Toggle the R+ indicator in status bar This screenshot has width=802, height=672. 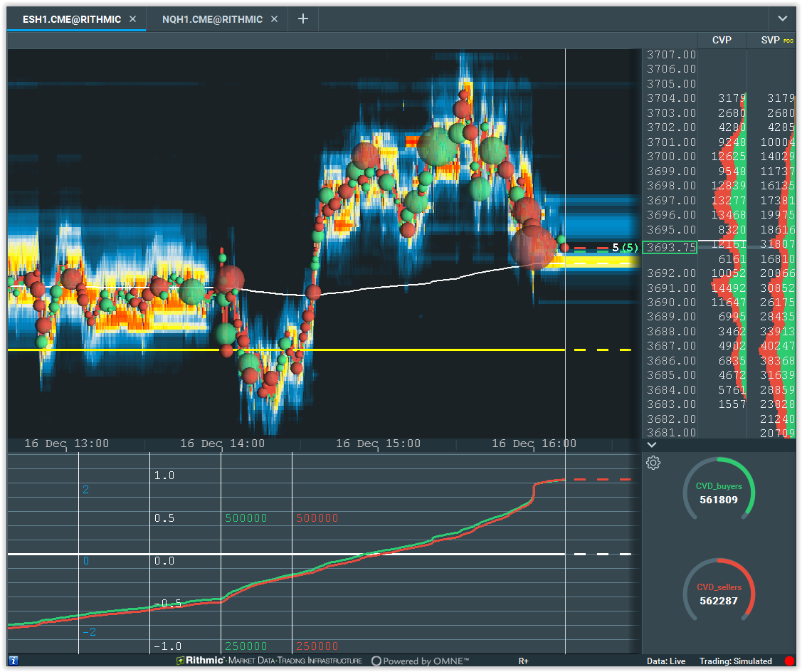click(523, 661)
